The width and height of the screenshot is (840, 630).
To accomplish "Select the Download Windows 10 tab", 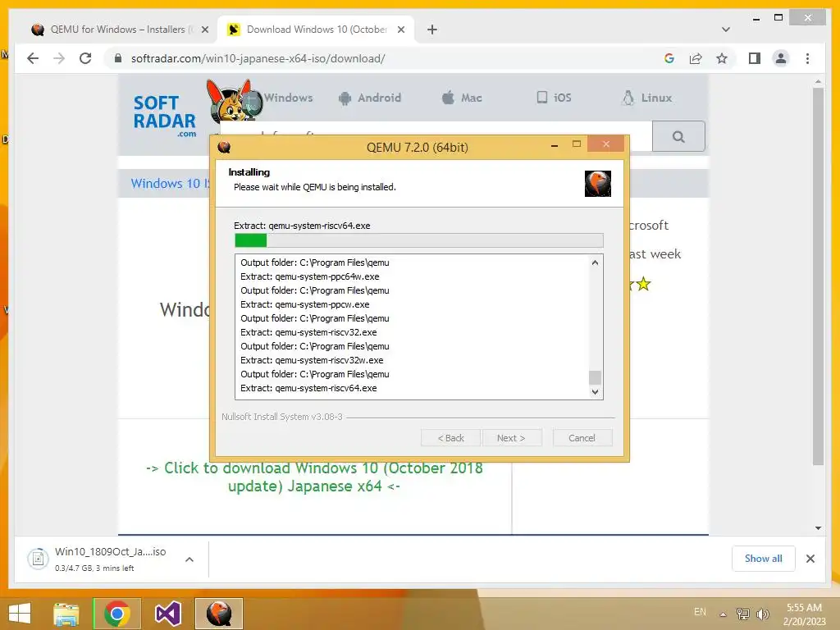I will (x=315, y=30).
